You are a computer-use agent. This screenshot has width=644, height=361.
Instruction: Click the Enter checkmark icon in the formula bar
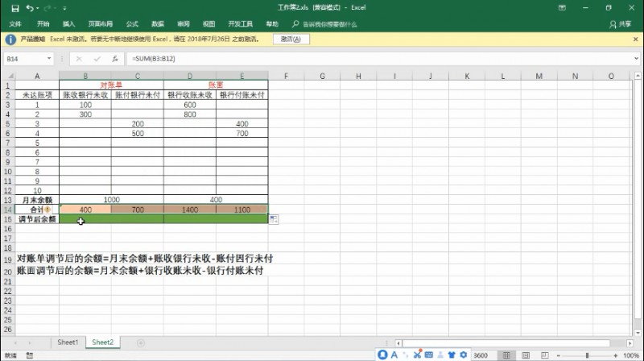click(x=97, y=59)
